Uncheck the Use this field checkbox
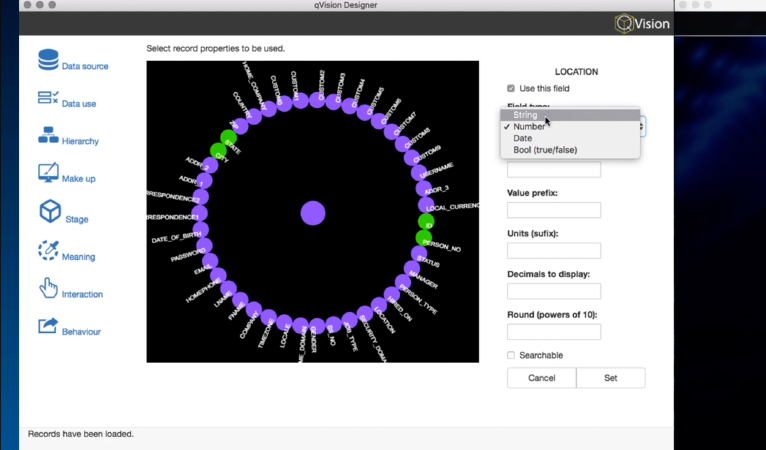The height and width of the screenshot is (450, 766). click(x=511, y=88)
